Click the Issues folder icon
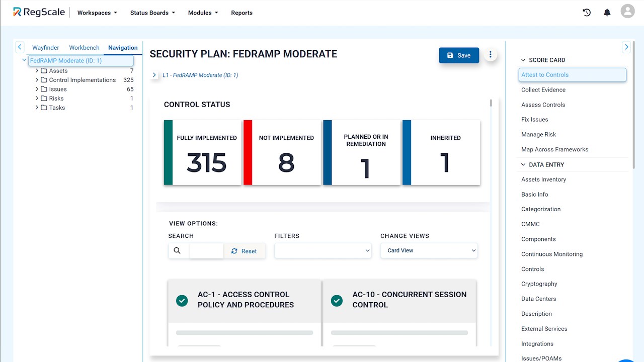644x362 pixels. coord(44,89)
